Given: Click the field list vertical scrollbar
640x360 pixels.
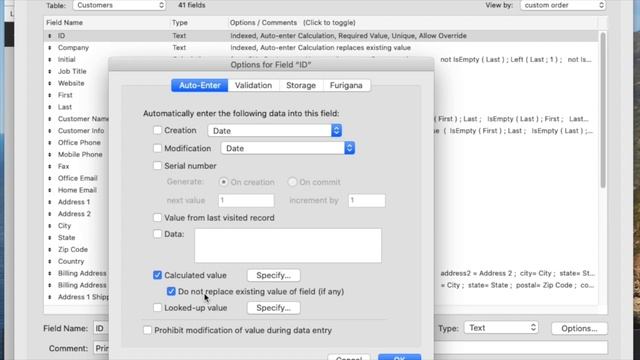Looking at the screenshot, I should [x=603, y=110].
